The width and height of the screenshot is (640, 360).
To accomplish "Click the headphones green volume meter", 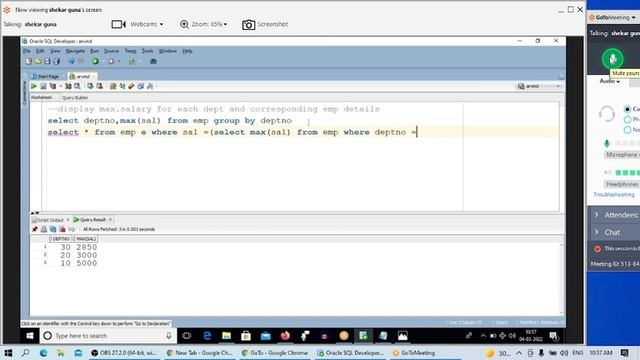I will [627, 173].
